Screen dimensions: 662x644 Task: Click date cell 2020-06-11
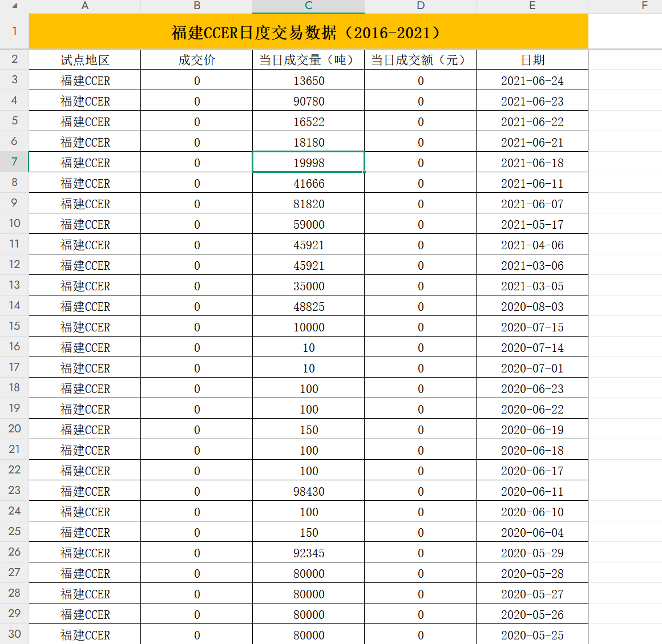(532, 491)
